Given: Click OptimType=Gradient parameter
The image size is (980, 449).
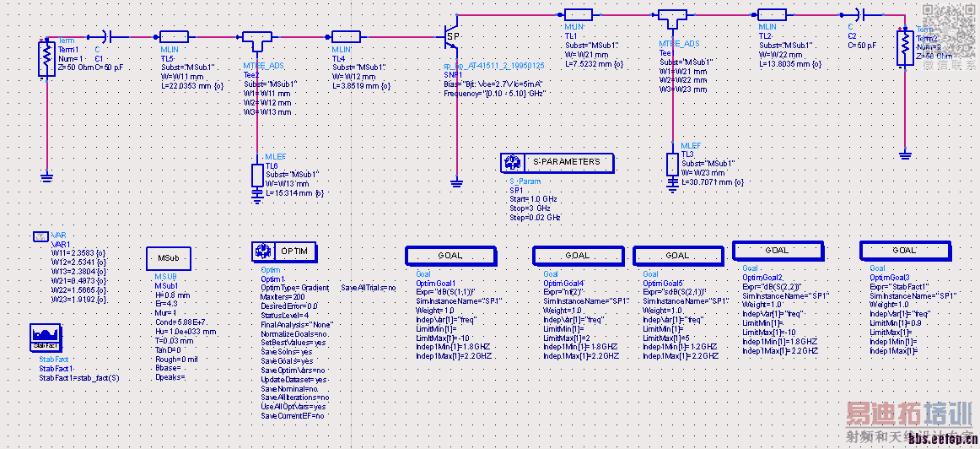Looking at the screenshot, I should (x=296, y=288).
